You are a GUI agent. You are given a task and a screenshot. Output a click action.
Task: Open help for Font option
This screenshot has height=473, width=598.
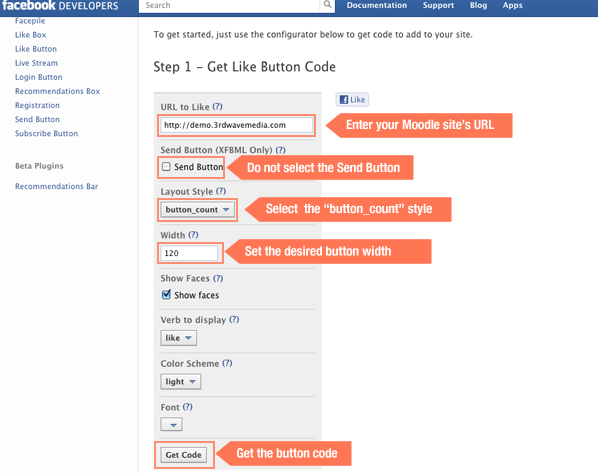coord(187,407)
